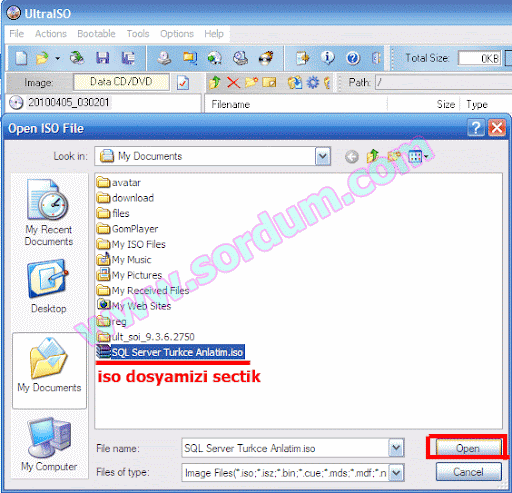Screen dimensions: 512x493
Task: Click the Back arrow icon in Open dialog
Action: [352, 156]
